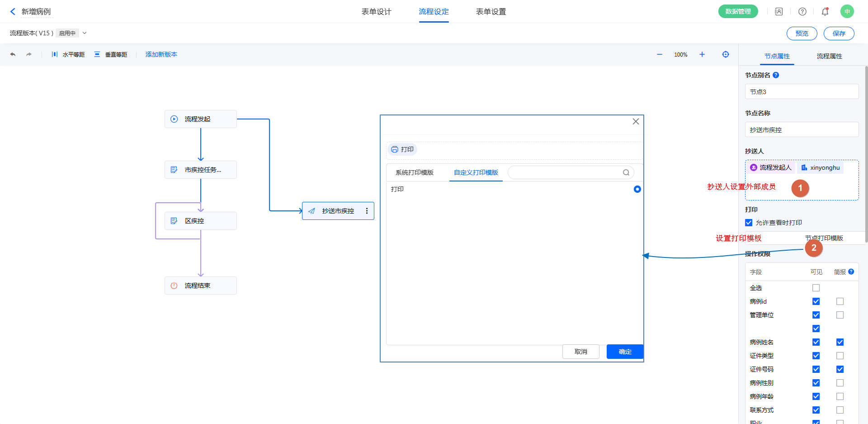The height and width of the screenshot is (424, 868).
Task: Switch to the 系统打印模版 tab
Action: (x=414, y=172)
